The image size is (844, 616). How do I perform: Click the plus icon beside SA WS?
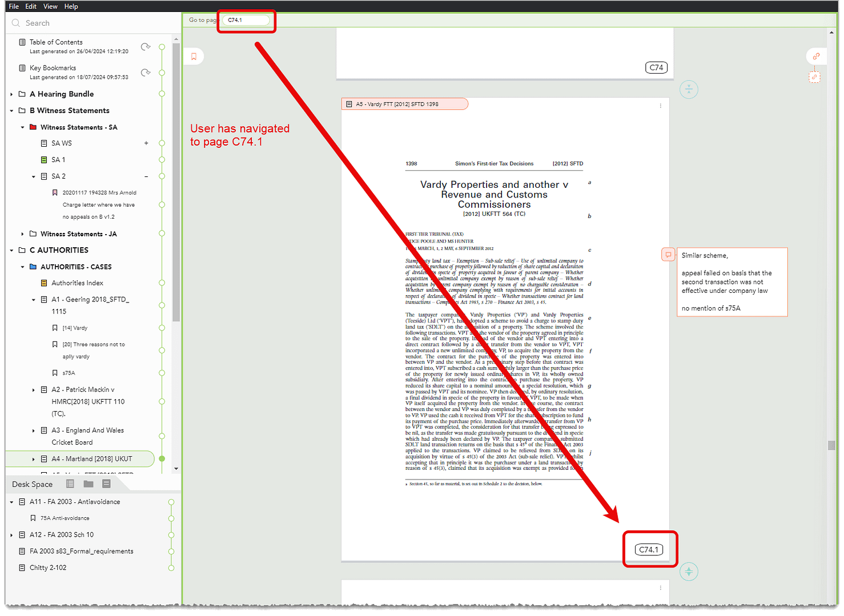point(146,143)
